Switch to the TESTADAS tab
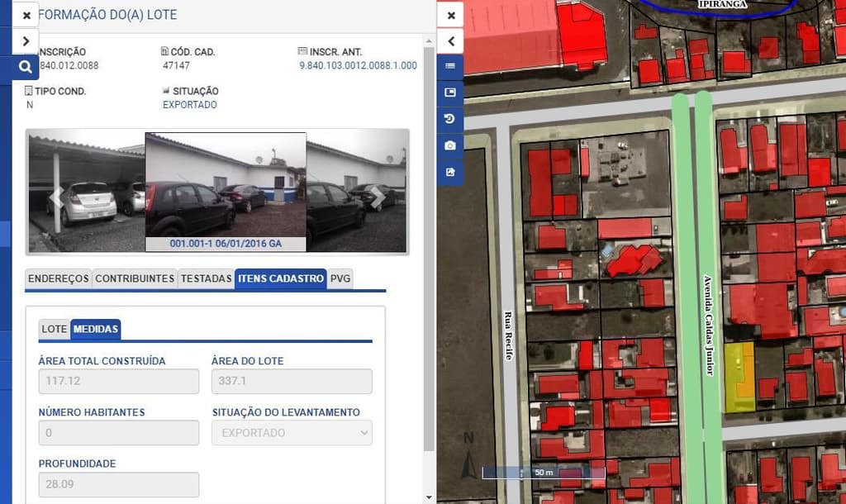Image resolution: width=846 pixels, height=504 pixels. (x=206, y=279)
